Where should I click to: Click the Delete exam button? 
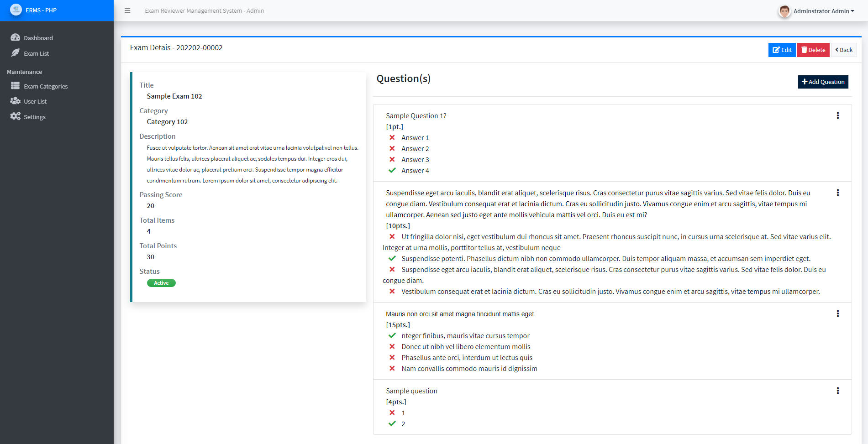click(813, 50)
